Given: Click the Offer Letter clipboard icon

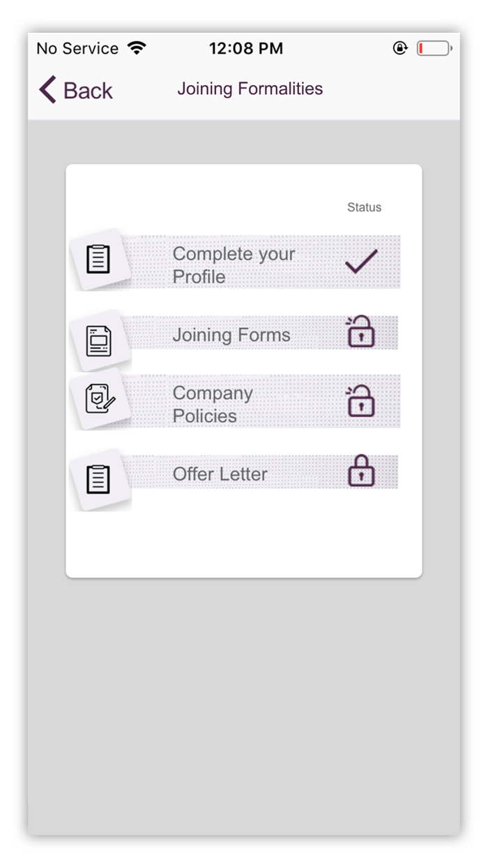Looking at the screenshot, I should point(98,479).
